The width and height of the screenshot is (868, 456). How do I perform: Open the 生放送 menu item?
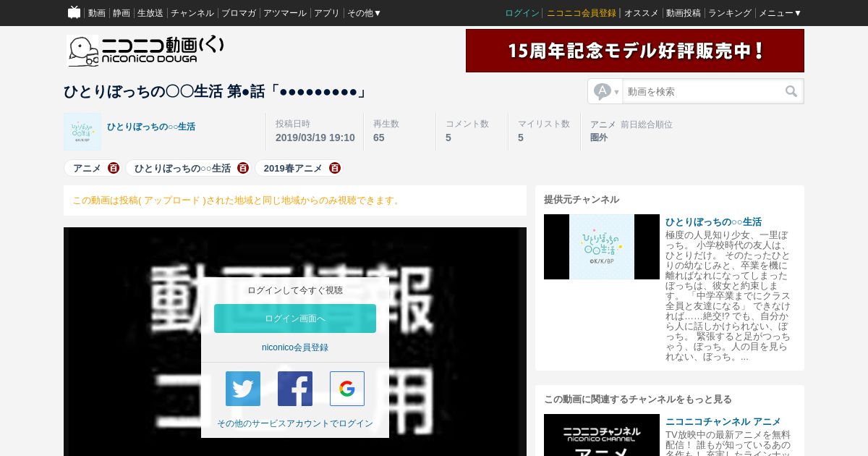(150, 13)
